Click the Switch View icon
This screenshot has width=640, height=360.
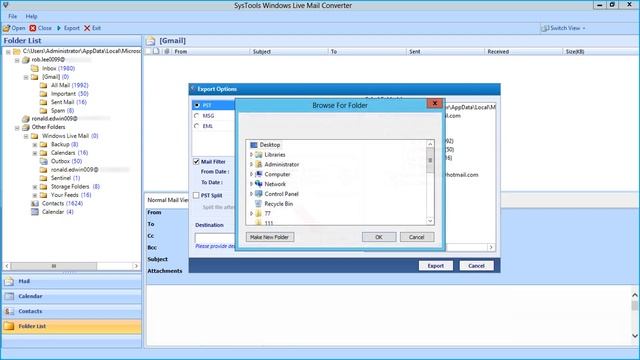pyautogui.click(x=544, y=28)
